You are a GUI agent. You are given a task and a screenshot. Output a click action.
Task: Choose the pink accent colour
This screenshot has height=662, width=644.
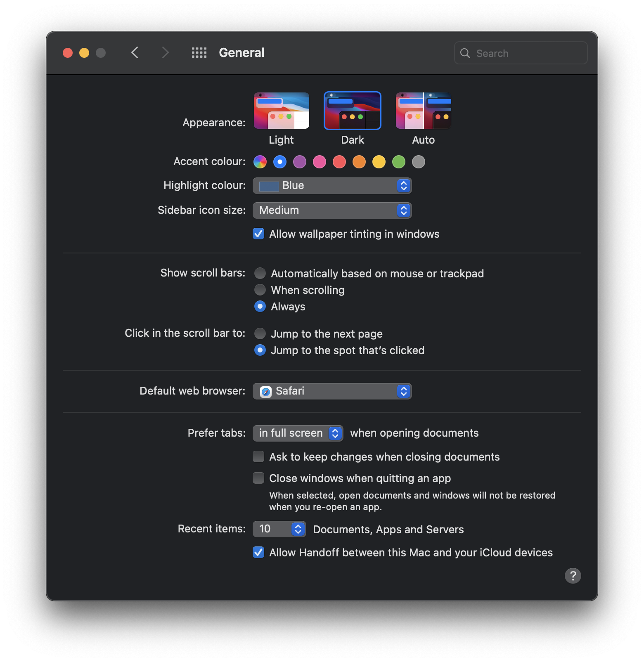320,162
